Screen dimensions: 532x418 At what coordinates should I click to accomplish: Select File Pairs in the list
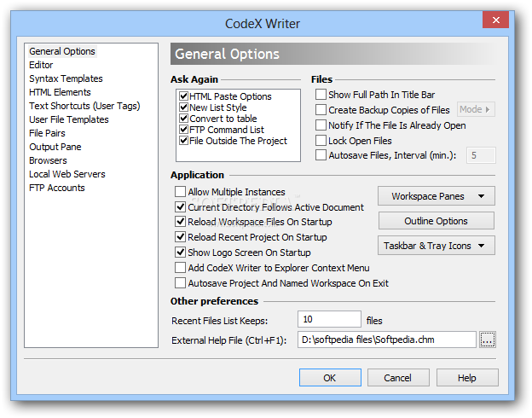47,133
